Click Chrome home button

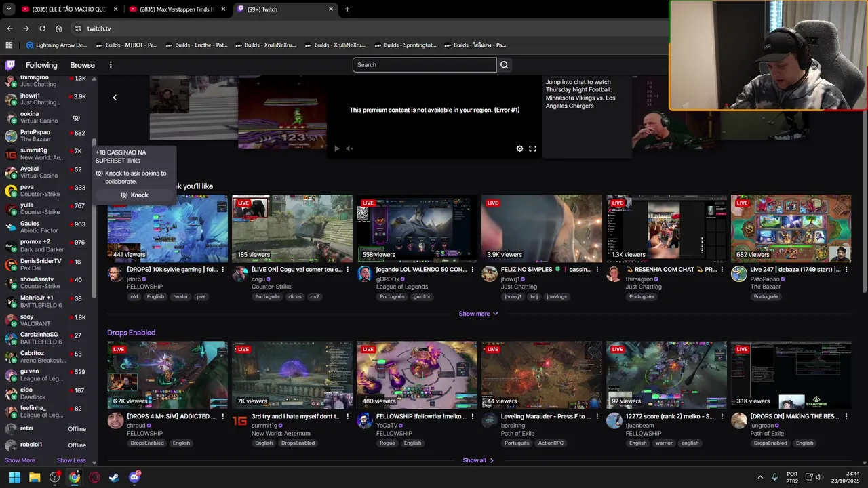point(58,28)
